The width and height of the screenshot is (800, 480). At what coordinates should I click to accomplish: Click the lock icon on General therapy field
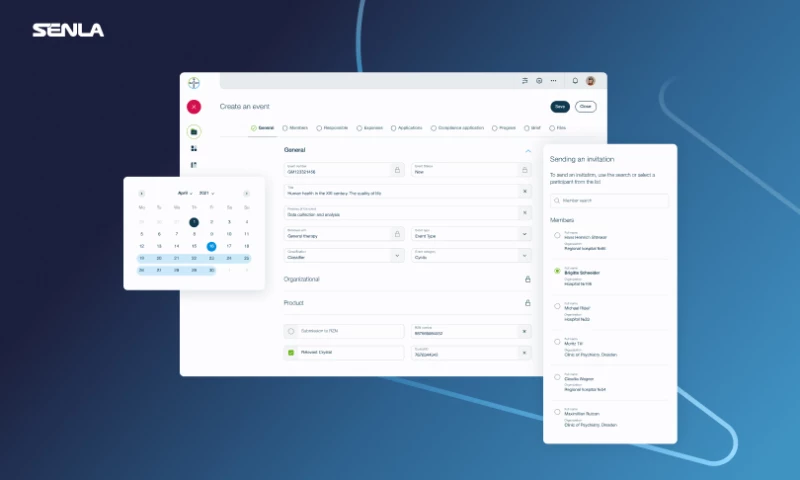[397, 234]
